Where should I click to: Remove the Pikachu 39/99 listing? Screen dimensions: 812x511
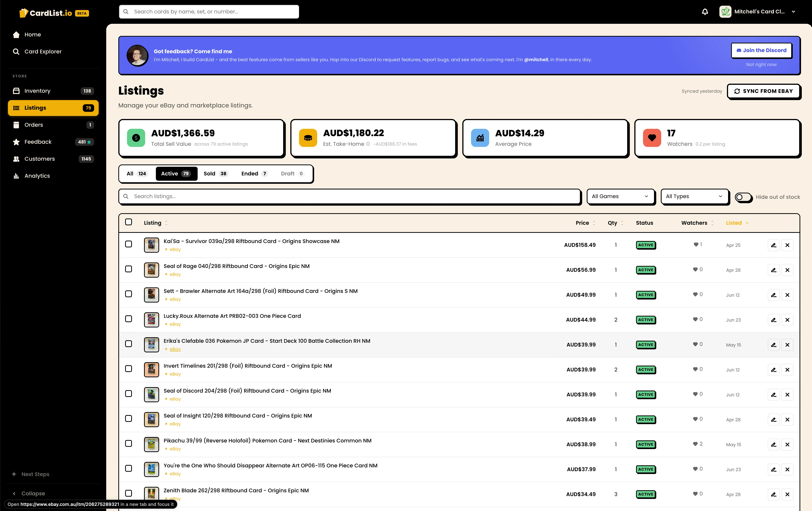pyautogui.click(x=787, y=445)
